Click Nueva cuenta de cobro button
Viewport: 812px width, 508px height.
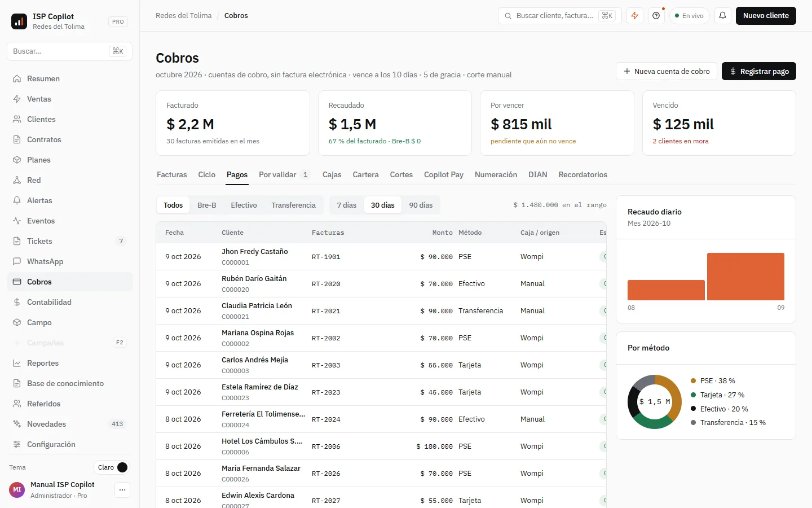pos(667,71)
